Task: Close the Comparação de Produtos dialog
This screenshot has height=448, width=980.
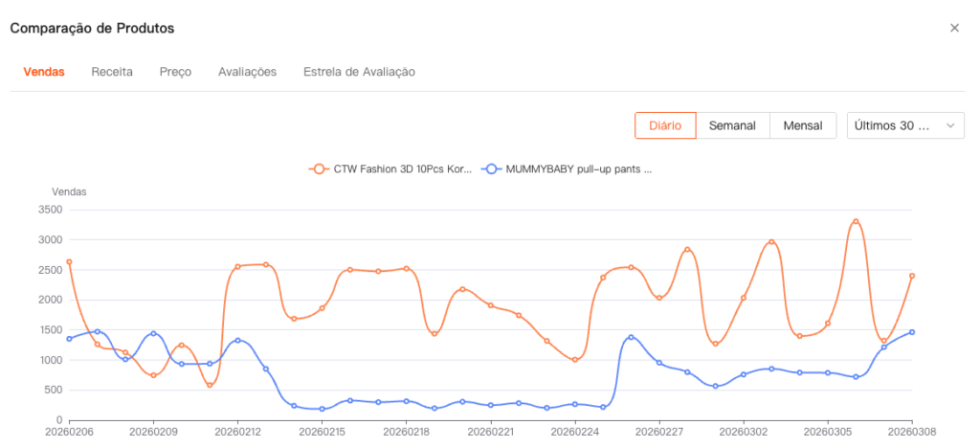Action: click(x=954, y=28)
